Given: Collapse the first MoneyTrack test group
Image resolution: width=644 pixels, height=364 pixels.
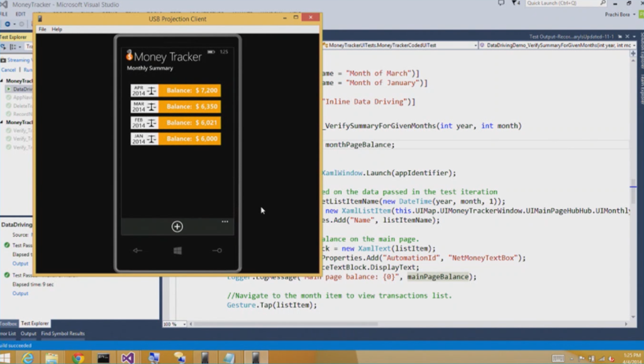Looking at the screenshot, I should click(x=2, y=81).
